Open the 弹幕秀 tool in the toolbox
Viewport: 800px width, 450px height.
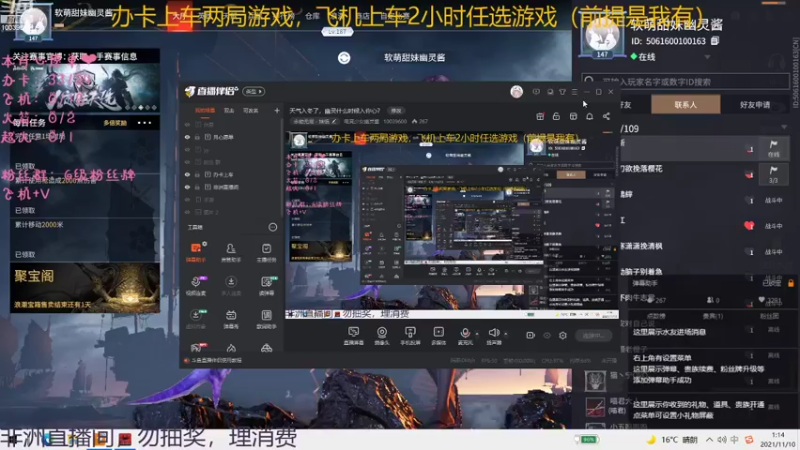tap(231, 318)
